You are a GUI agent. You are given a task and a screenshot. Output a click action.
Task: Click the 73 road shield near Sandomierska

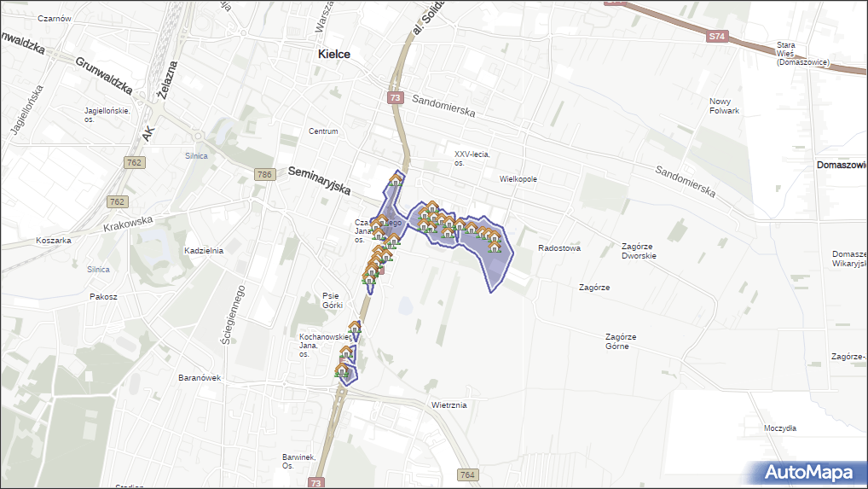(x=395, y=98)
